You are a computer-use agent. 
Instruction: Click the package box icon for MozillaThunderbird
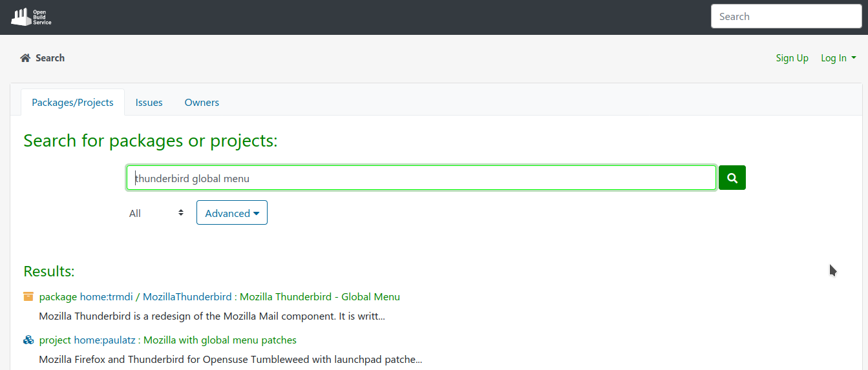click(x=28, y=296)
